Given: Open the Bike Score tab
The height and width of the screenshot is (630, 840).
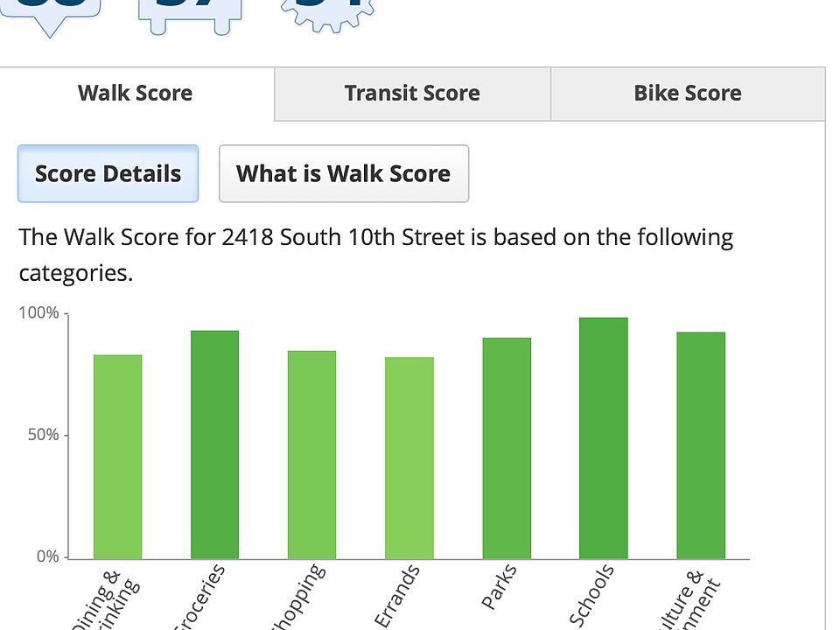Looking at the screenshot, I should coord(688,94).
